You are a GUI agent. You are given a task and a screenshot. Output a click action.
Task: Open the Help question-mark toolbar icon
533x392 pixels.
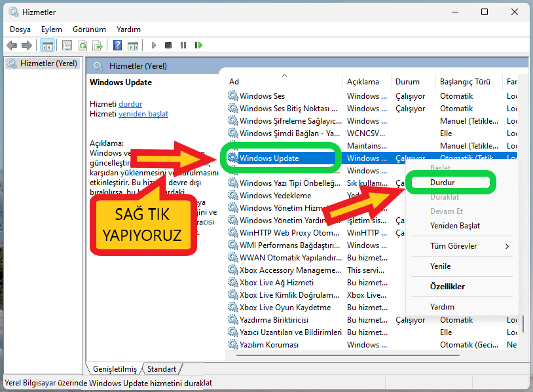click(x=118, y=45)
